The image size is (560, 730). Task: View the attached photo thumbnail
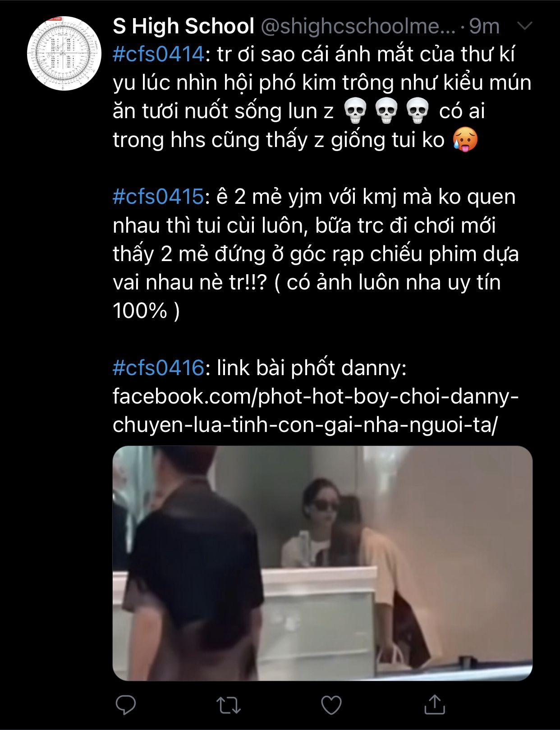point(322,563)
